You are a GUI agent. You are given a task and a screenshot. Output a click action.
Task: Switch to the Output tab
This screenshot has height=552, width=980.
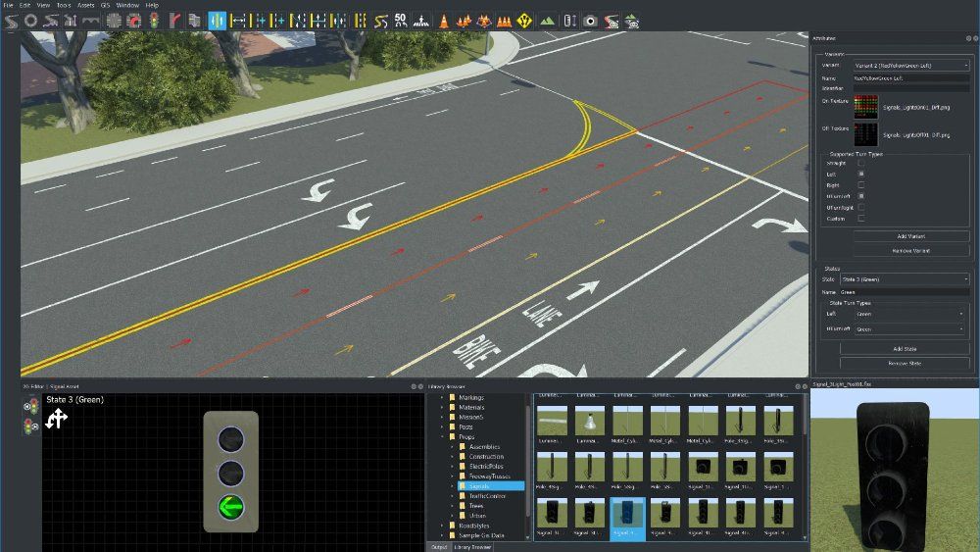pyautogui.click(x=439, y=547)
